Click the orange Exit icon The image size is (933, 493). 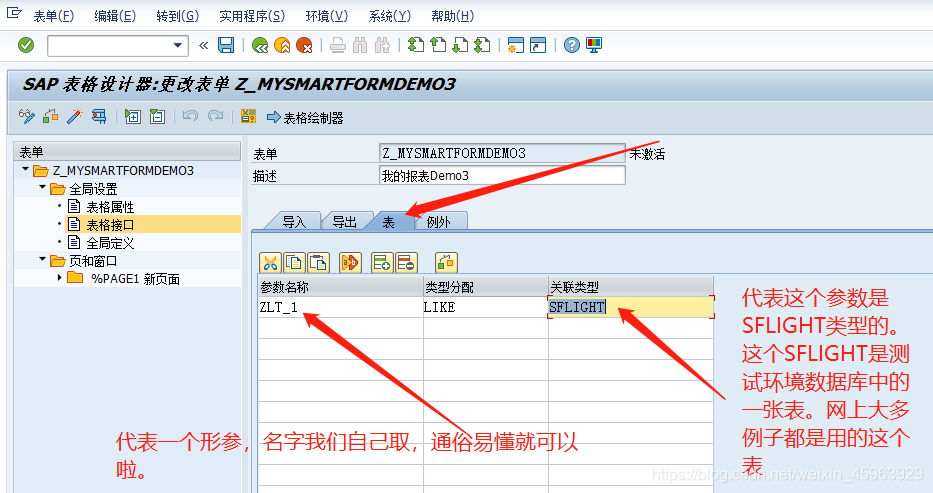(282, 45)
